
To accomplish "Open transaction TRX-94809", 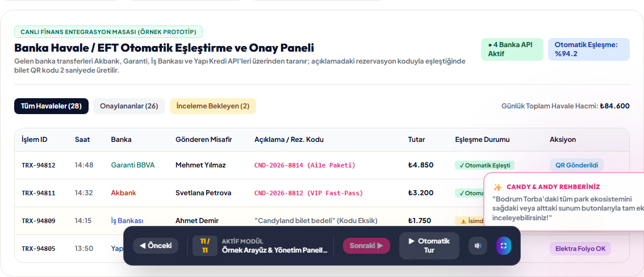I will point(39,221).
